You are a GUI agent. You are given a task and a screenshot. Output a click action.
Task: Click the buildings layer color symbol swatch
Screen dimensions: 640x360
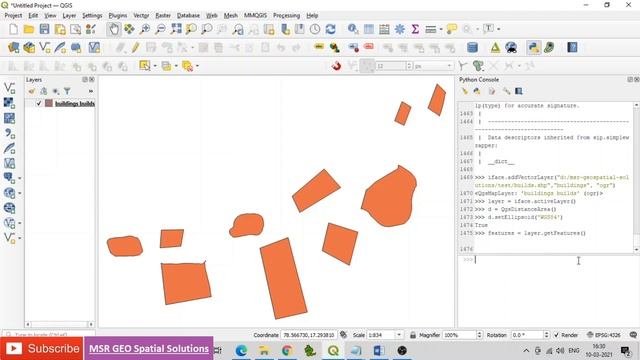click(49, 103)
